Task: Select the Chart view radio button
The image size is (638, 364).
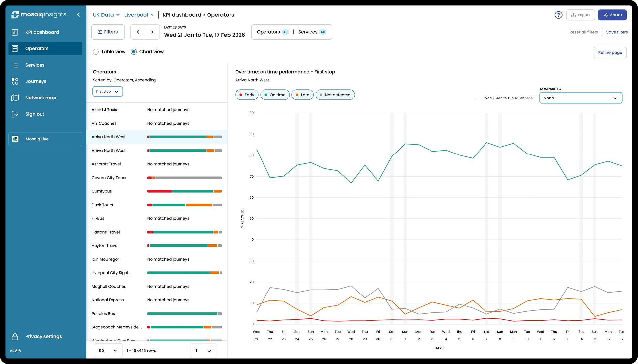Action: pos(134,52)
